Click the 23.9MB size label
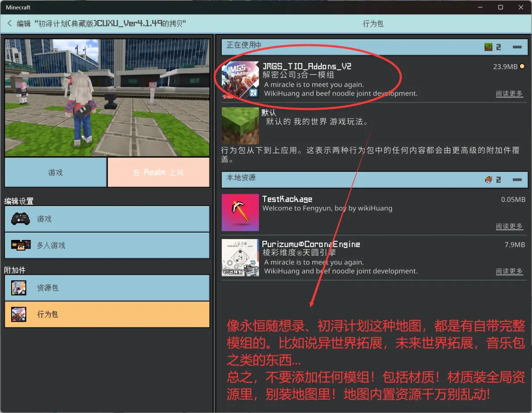The image size is (532, 413). (505, 66)
